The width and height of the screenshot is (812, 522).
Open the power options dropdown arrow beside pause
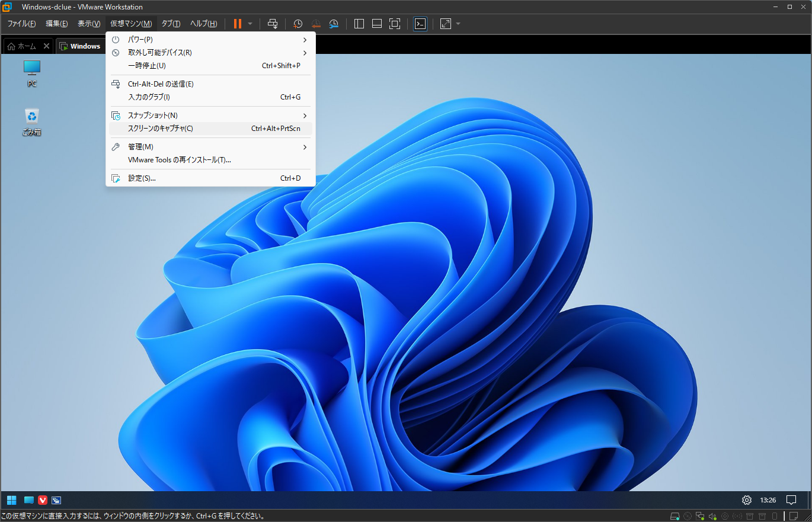click(x=250, y=24)
